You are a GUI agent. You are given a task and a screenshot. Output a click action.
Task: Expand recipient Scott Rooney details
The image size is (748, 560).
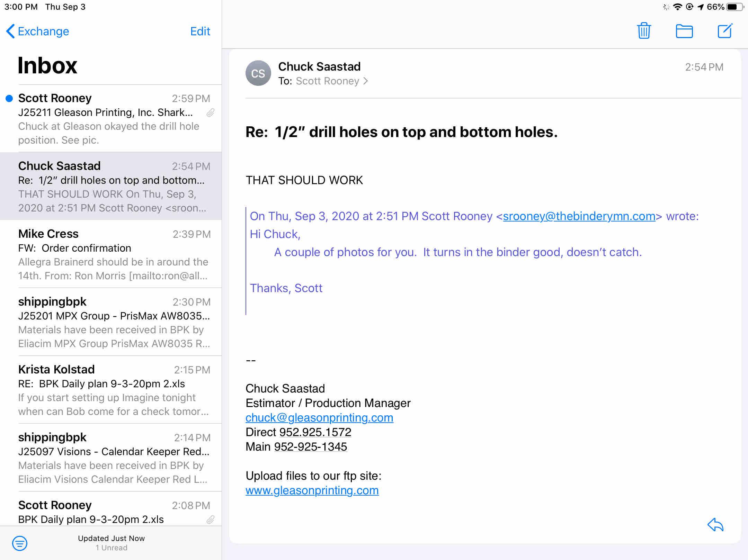click(331, 81)
